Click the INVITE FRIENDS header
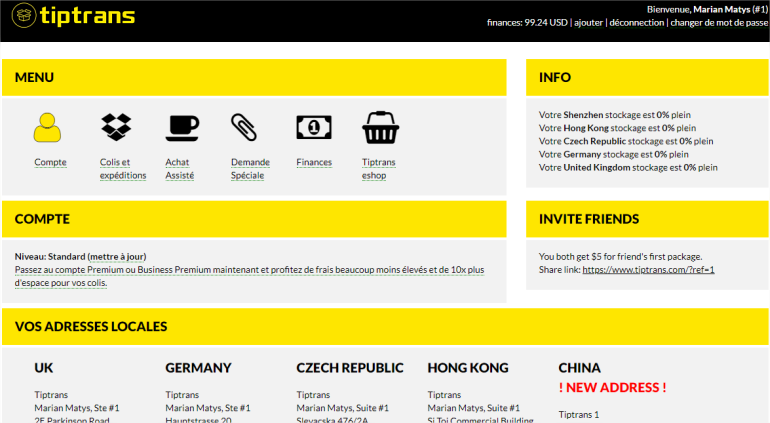Screen dimensions: 770x423 coord(647,219)
